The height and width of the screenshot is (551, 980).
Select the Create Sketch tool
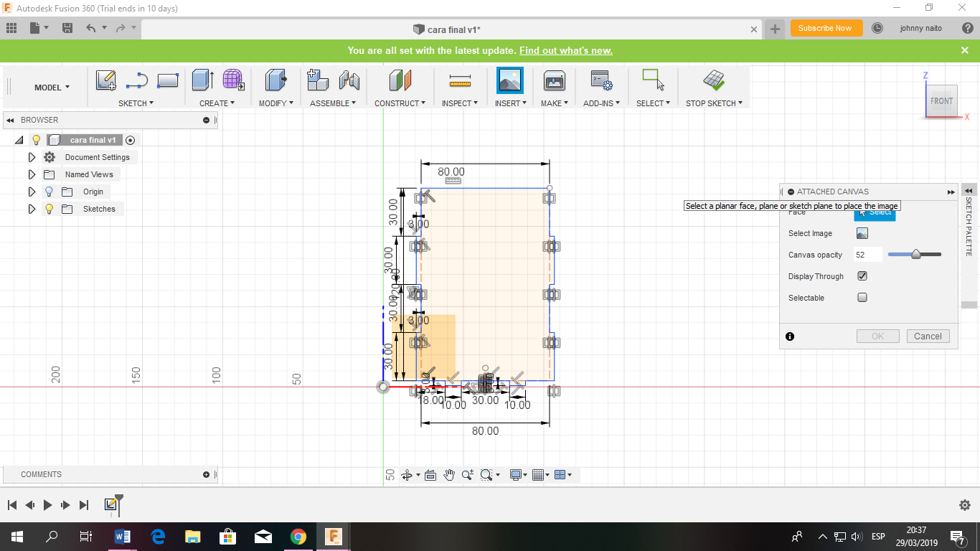pyautogui.click(x=106, y=80)
